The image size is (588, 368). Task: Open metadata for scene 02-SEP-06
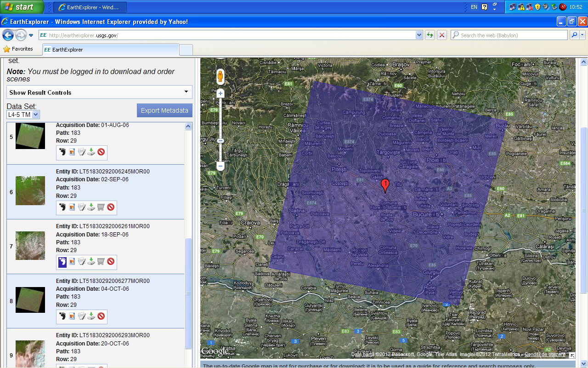click(82, 207)
